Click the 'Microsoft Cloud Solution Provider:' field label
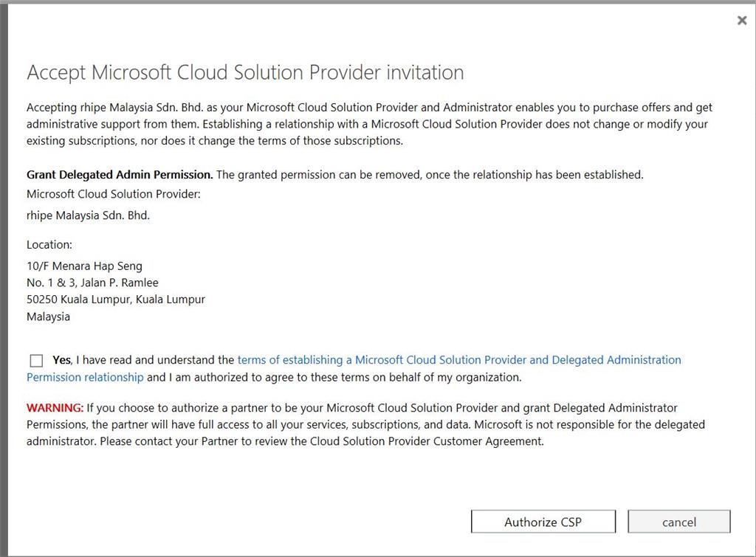Image resolution: width=756 pixels, height=557 pixels. [x=114, y=195]
